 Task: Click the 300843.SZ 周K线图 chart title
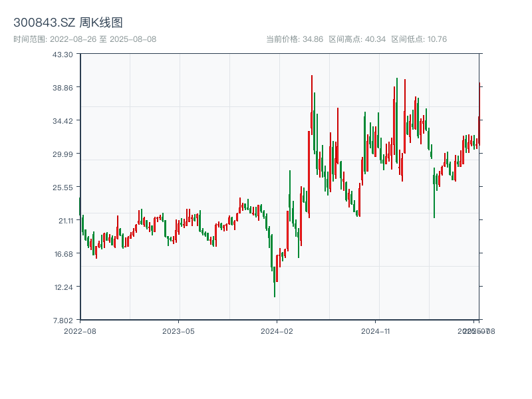pyautogui.click(x=68, y=23)
